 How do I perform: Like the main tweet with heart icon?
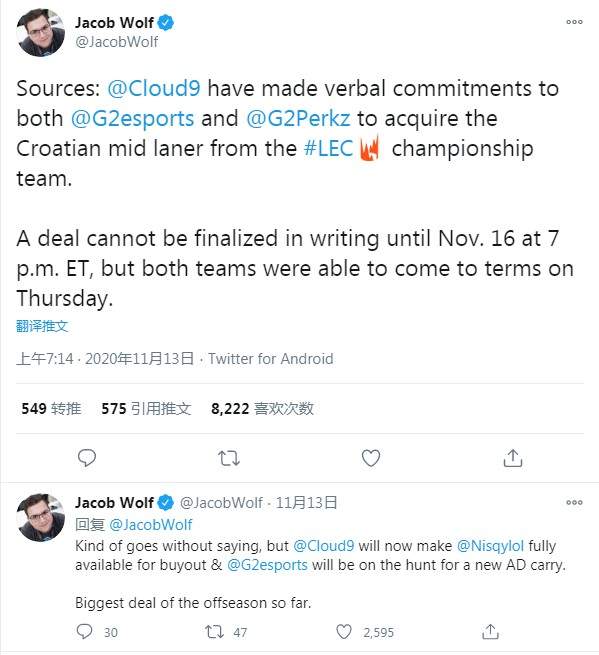[x=371, y=458]
